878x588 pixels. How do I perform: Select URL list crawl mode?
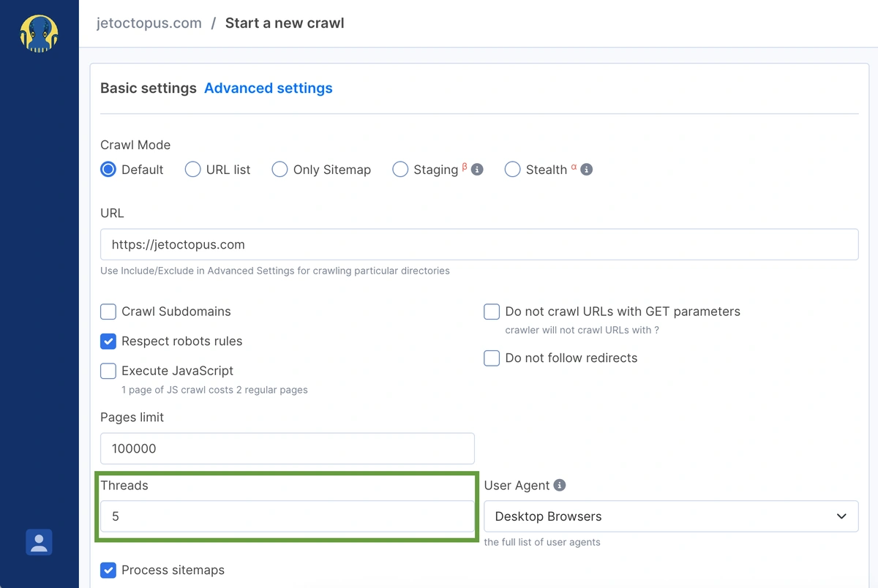193,170
